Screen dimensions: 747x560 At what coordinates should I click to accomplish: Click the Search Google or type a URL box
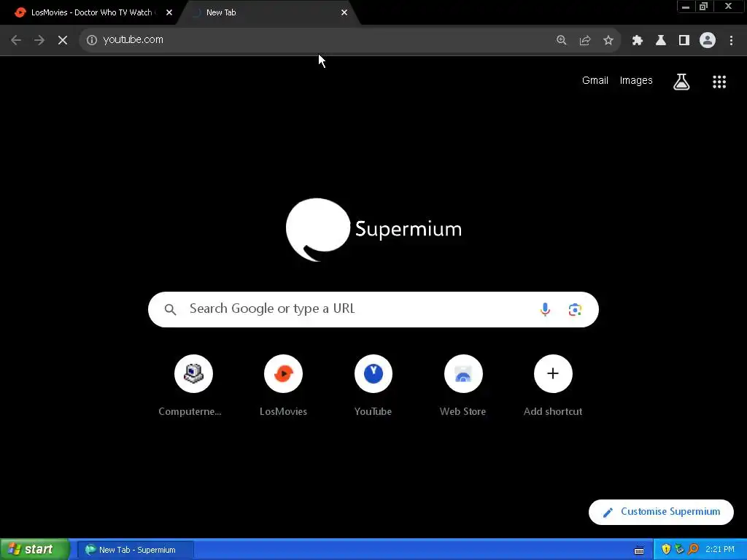[373, 309]
